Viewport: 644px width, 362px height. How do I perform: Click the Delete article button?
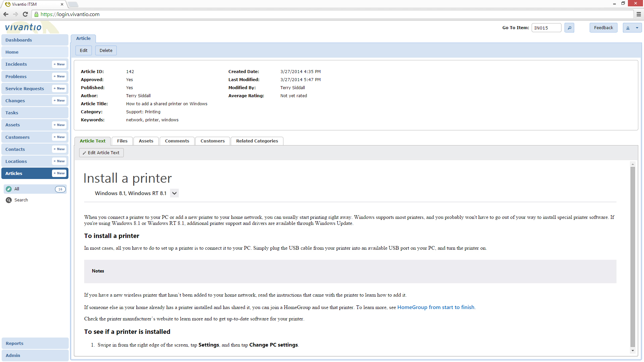tap(106, 51)
